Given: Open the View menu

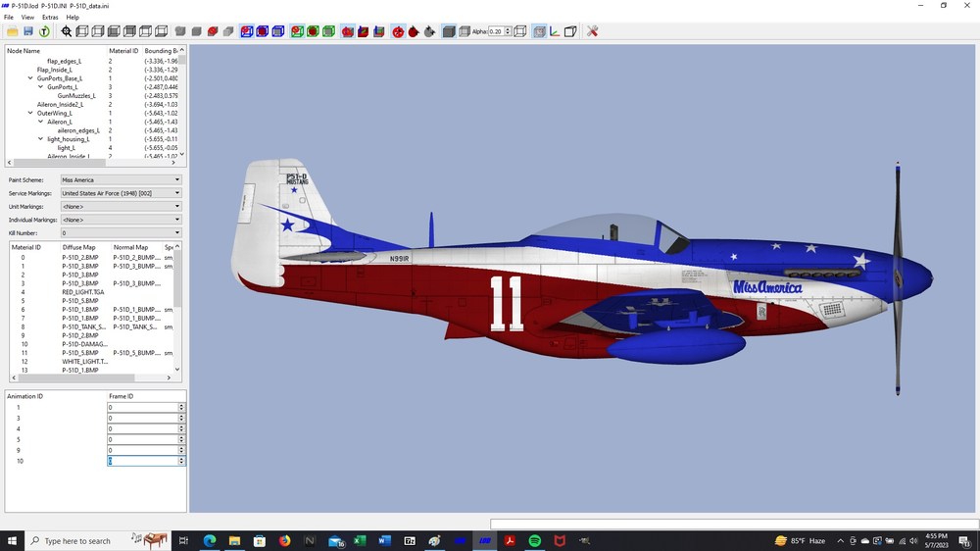Looking at the screenshot, I should click(27, 18).
